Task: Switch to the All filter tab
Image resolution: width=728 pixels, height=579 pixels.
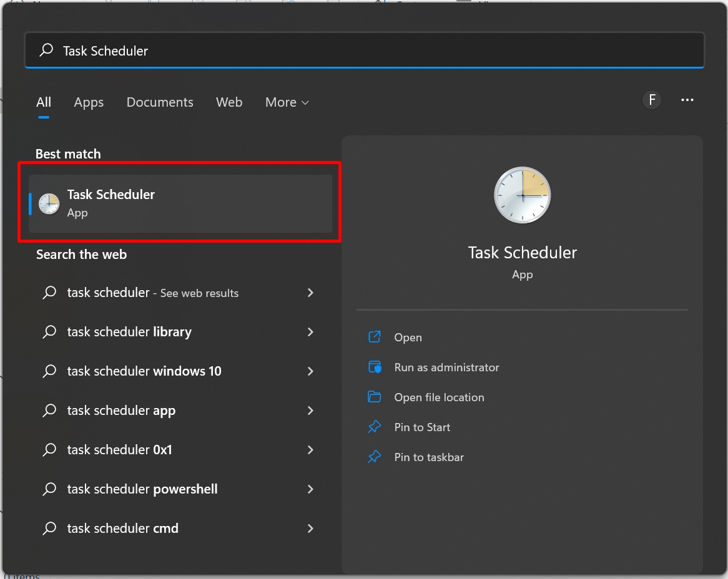Action: point(44,102)
